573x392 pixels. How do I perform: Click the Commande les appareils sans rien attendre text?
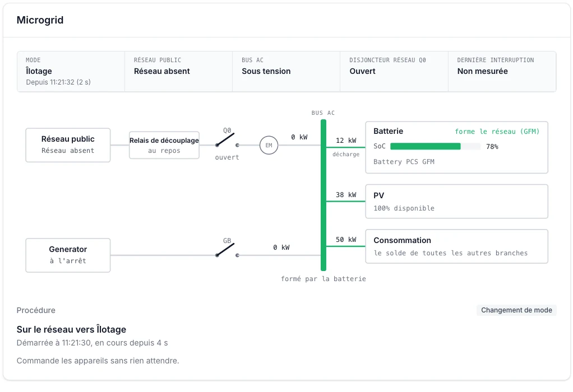[98, 361]
